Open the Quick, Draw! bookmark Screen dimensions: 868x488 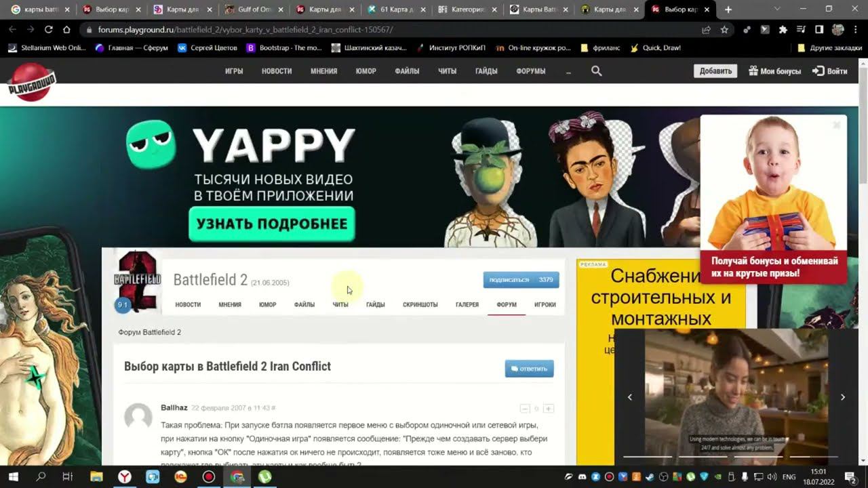coord(655,48)
